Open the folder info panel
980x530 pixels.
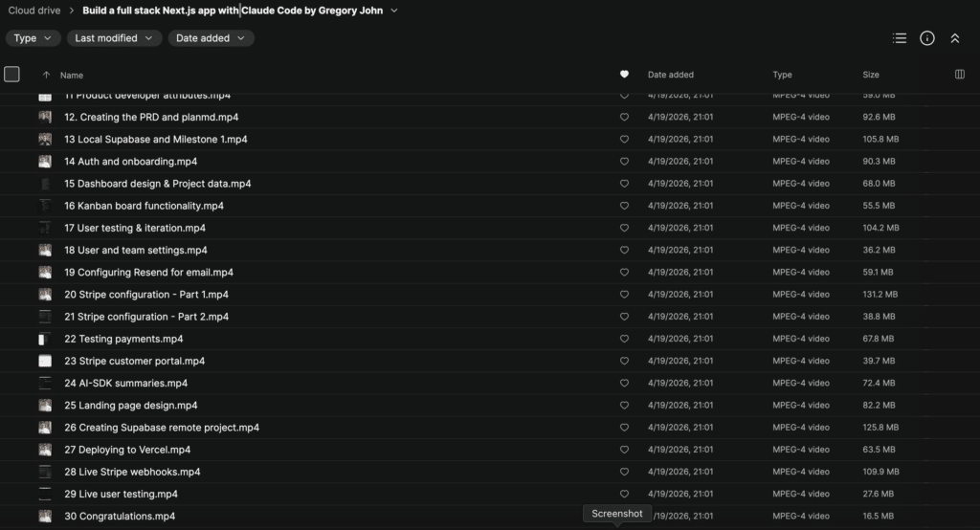[x=926, y=38]
